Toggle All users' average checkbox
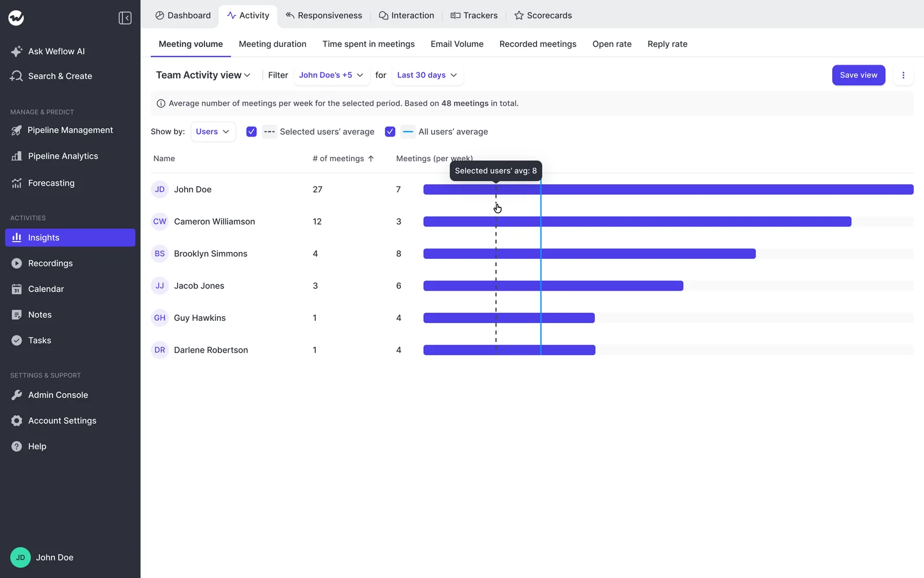Image resolution: width=924 pixels, height=578 pixels. (x=390, y=132)
